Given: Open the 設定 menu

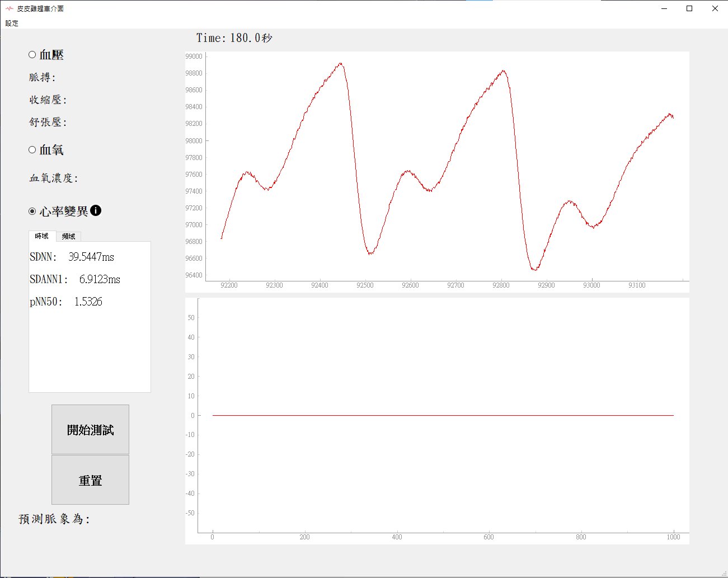Looking at the screenshot, I should 12,24.
